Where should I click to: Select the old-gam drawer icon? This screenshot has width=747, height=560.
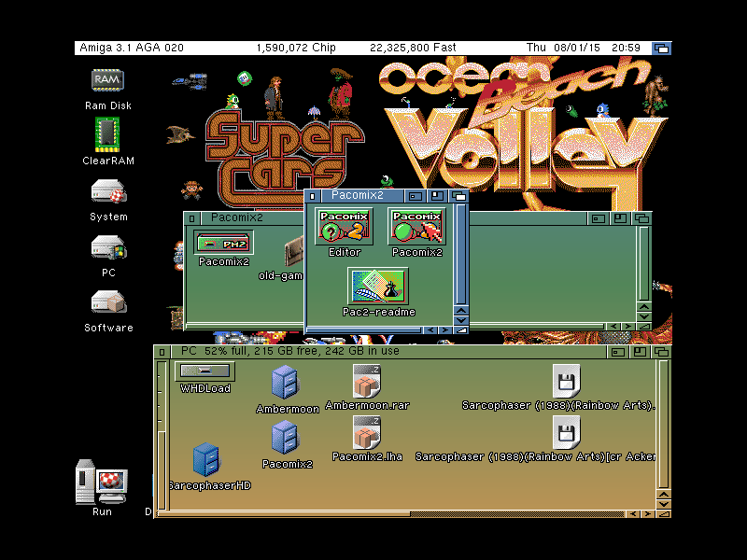[292, 252]
